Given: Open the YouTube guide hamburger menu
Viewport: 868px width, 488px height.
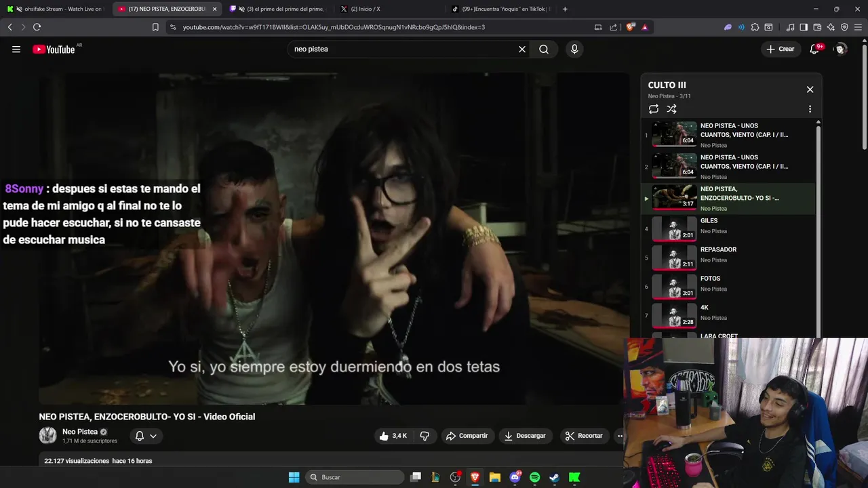Looking at the screenshot, I should [16, 49].
